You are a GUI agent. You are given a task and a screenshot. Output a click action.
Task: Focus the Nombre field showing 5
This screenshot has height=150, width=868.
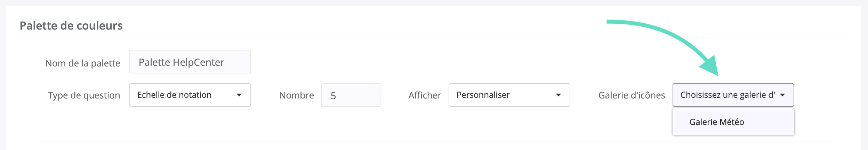(351, 95)
